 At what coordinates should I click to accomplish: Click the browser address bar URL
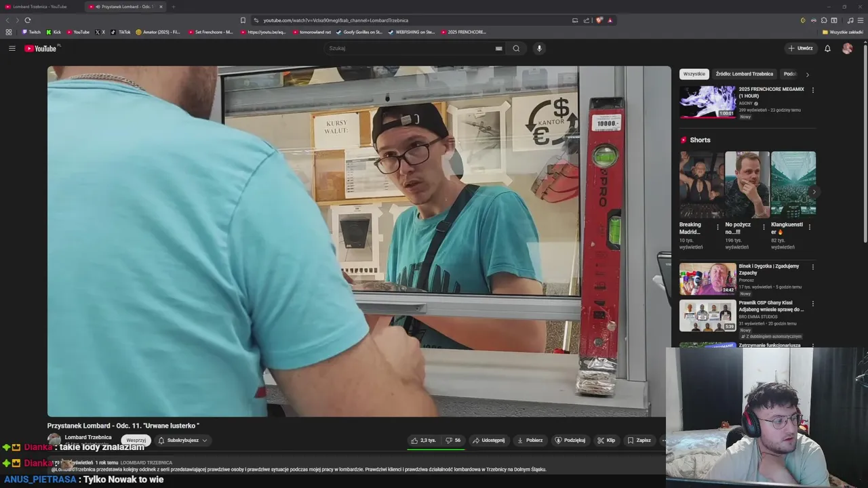336,20
